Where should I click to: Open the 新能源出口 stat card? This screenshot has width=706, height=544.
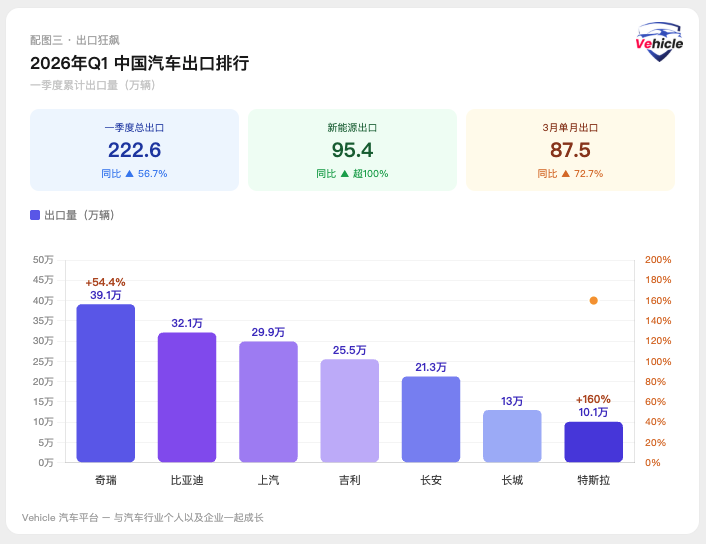(352, 150)
